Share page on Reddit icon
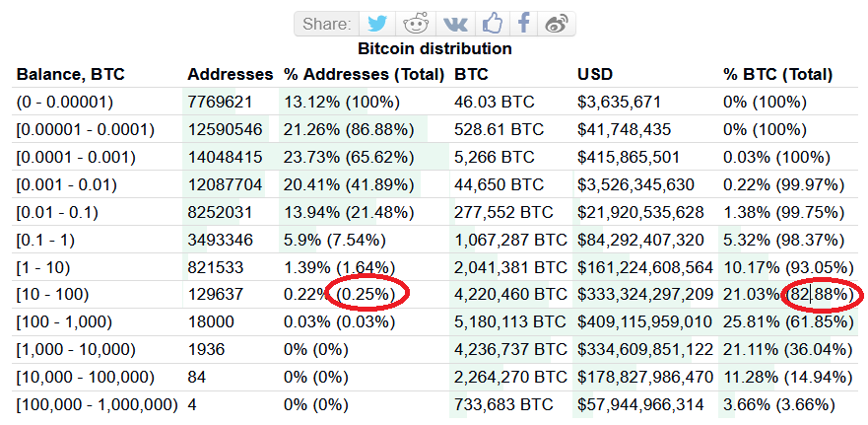Image resolution: width=868 pixels, height=425 pixels. point(415,24)
